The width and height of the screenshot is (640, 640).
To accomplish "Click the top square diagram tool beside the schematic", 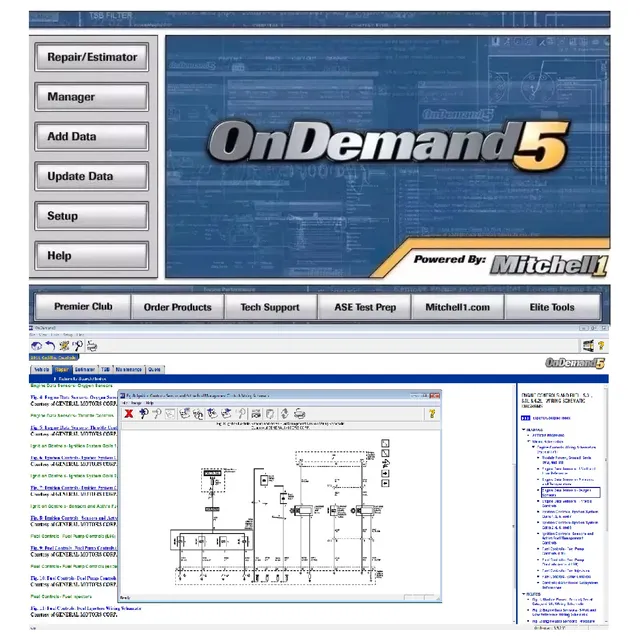I will 385,443.
